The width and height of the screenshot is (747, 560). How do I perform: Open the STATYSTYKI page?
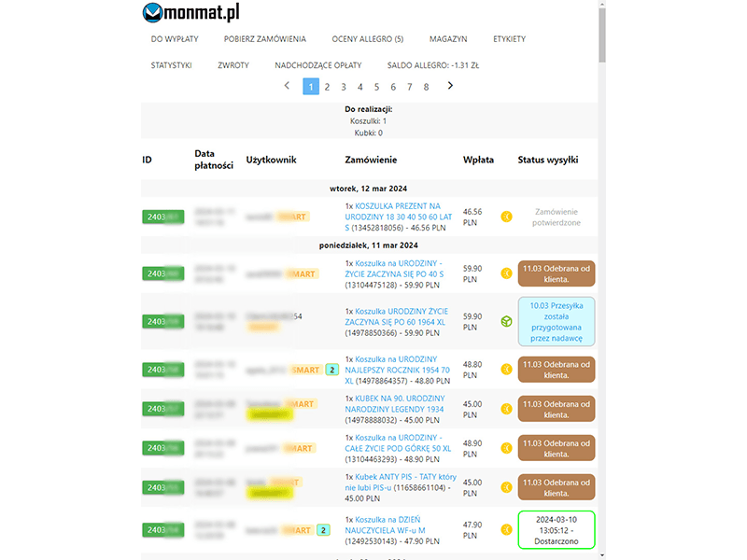(x=171, y=65)
